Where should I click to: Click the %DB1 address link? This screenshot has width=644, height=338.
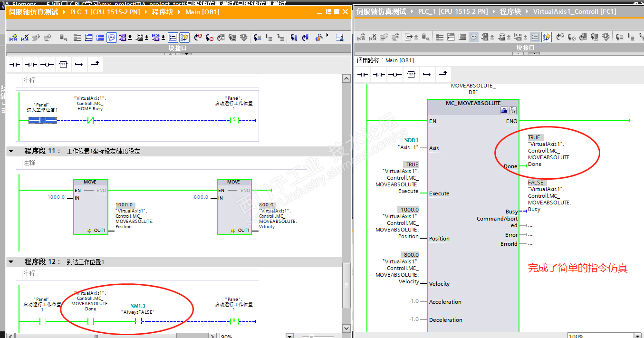(411, 140)
